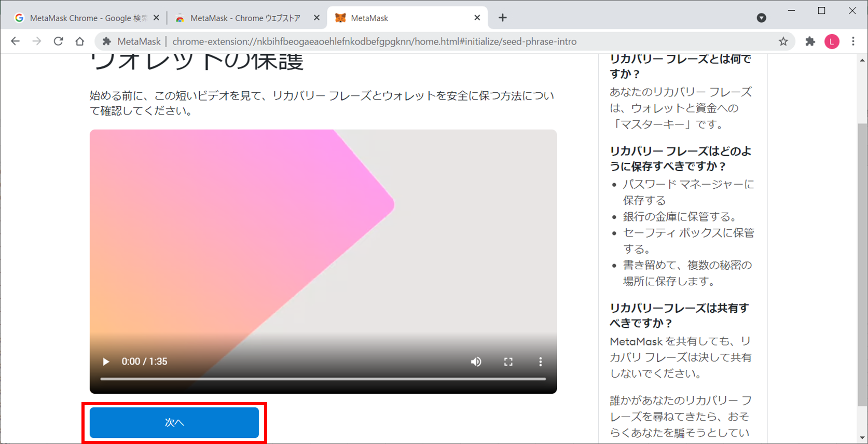Viewport: 868px width, 444px height.
Task: Click the browser forward arrow
Action: tap(36, 41)
